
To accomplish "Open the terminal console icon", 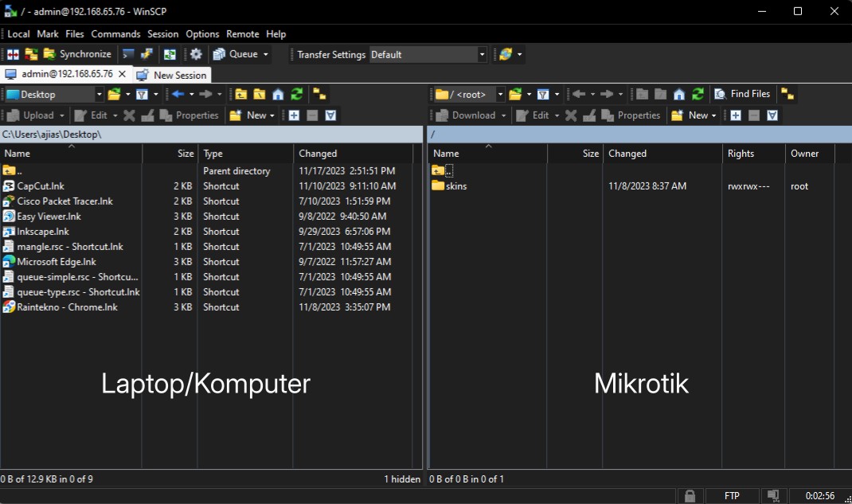I will [128, 54].
